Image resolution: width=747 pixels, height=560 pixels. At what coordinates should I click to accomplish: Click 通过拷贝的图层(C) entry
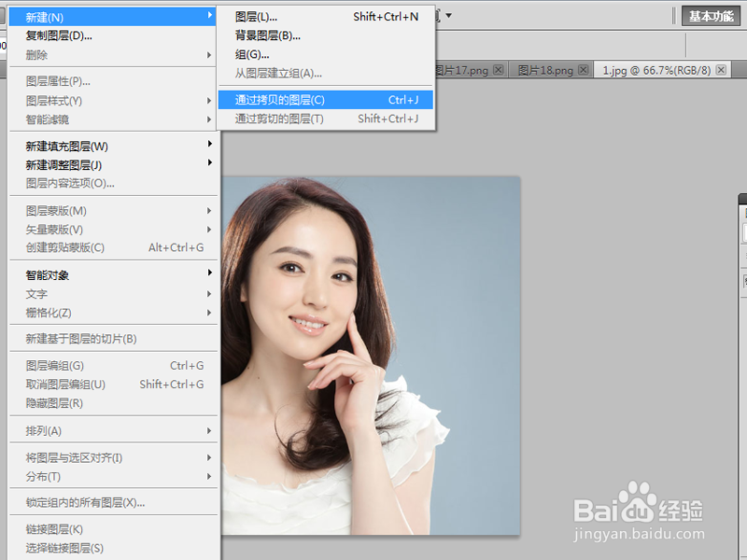point(326,100)
